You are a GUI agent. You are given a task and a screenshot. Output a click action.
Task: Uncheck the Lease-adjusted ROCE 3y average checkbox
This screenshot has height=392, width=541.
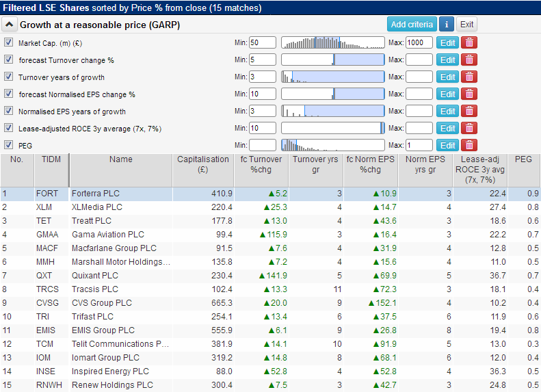[x=9, y=128]
